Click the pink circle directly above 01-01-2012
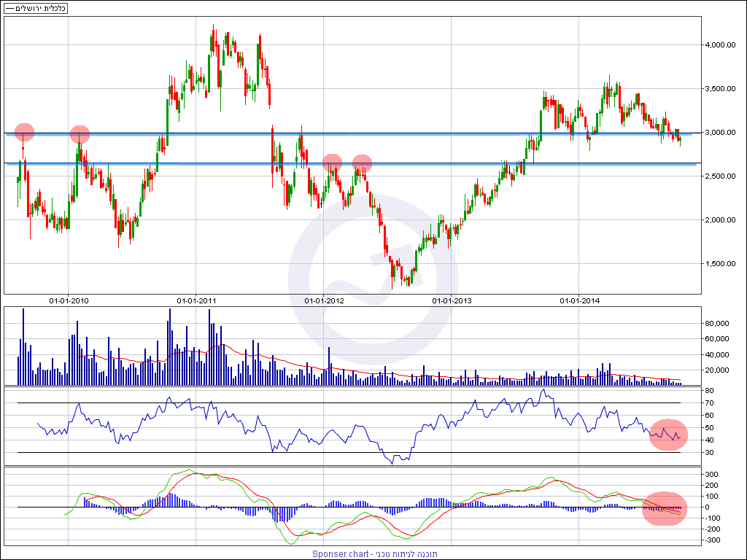The width and height of the screenshot is (747, 560). point(332,163)
